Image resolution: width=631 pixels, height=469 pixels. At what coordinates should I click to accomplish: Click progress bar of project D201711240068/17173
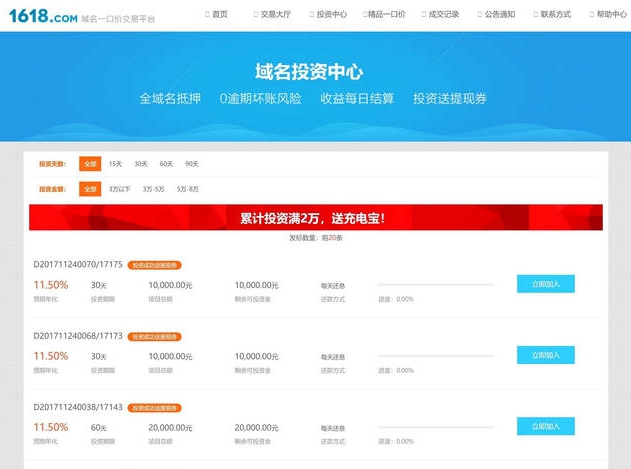pos(436,356)
